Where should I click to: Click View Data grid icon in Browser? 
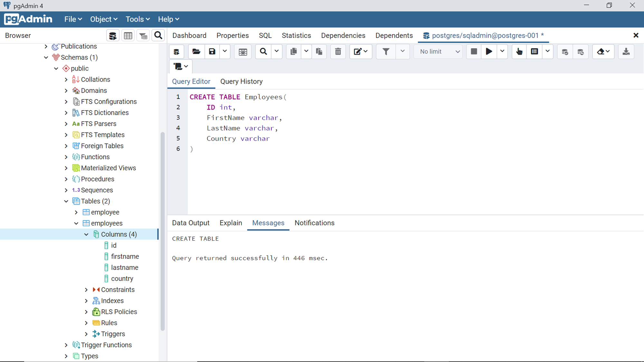pos(128,35)
